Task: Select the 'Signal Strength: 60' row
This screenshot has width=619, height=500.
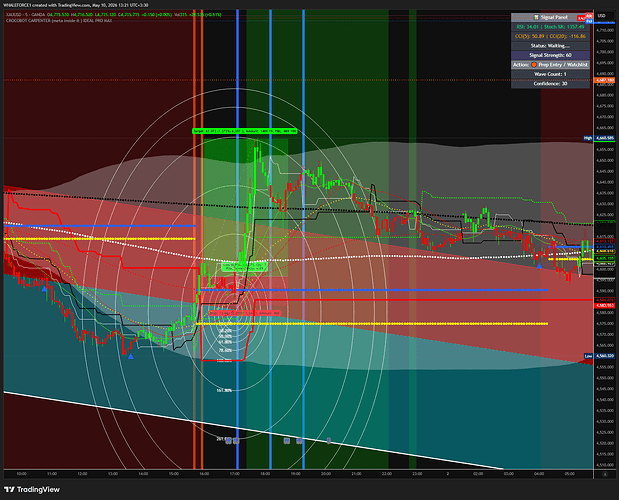Action: pos(550,55)
